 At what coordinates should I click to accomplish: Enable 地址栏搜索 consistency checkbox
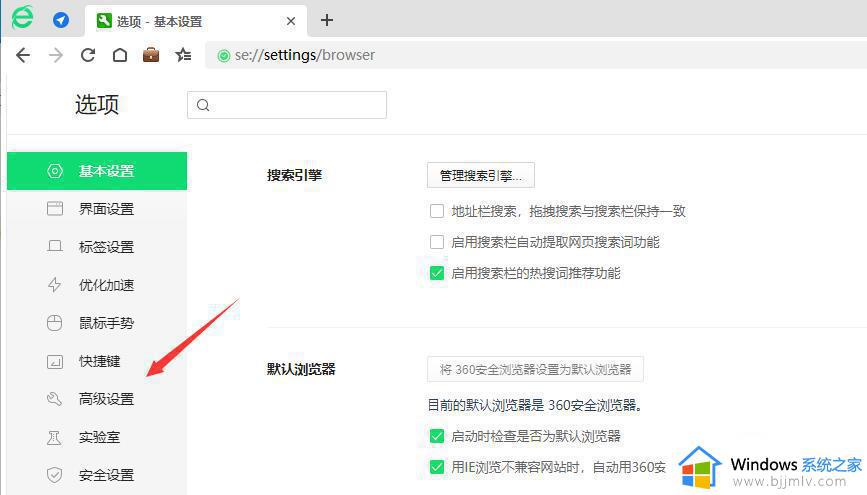pos(437,211)
